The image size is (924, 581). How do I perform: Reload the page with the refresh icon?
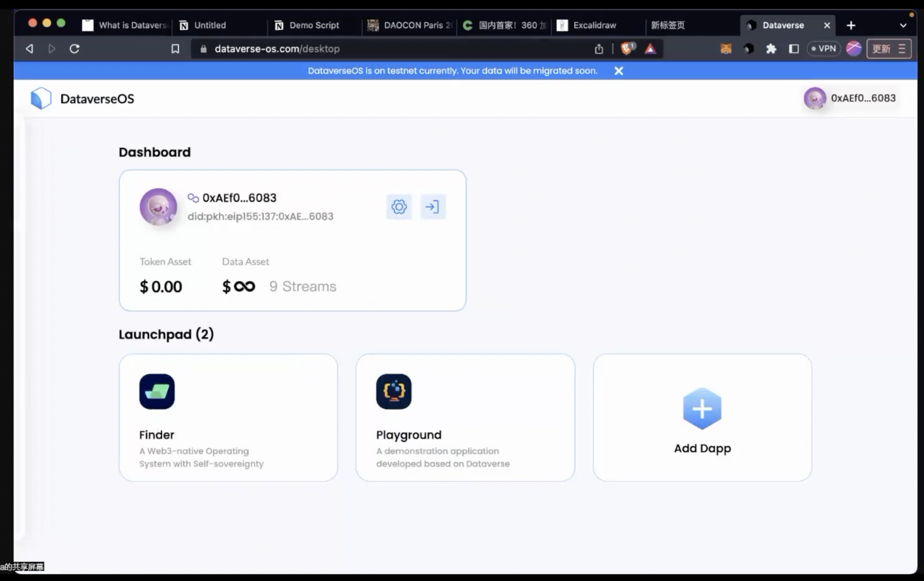(x=74, y=49)
